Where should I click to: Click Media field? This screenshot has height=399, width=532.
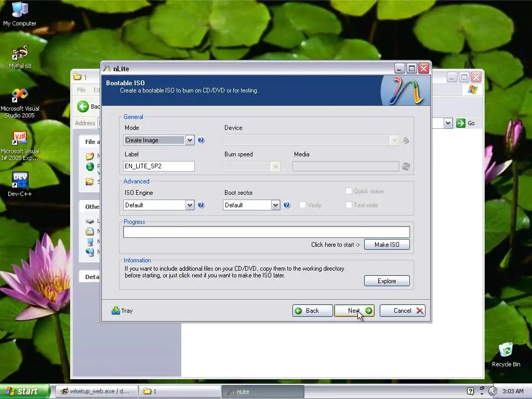[345, 166]
